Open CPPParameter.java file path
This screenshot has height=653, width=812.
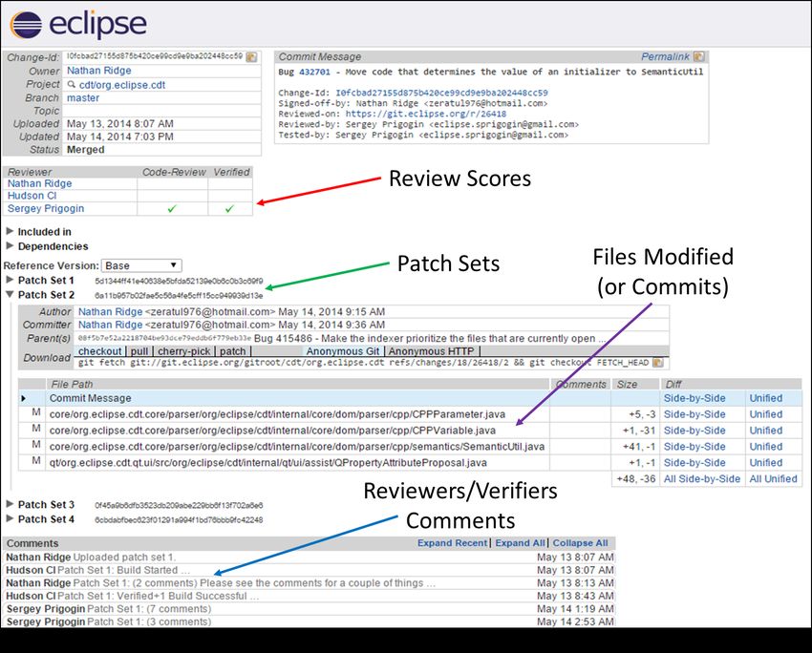click(x=277, y=414)
